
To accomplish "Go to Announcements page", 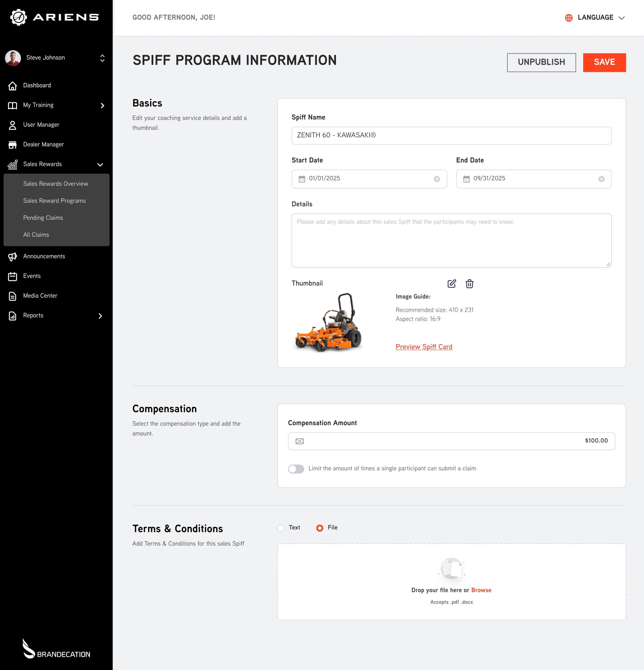I will 44,256.
